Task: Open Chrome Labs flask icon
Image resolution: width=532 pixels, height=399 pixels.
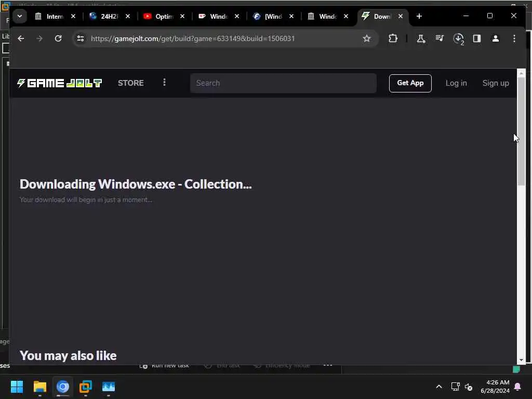Action: coord(421,38)
